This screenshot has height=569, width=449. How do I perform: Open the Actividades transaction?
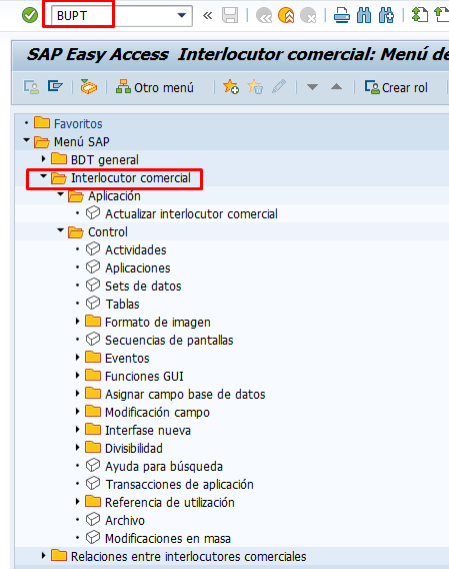pos(136,250)
